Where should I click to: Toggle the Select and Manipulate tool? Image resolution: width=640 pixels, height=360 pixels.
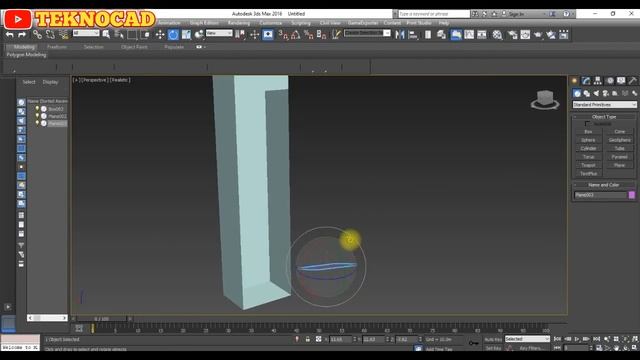click(x=255, y=35)
